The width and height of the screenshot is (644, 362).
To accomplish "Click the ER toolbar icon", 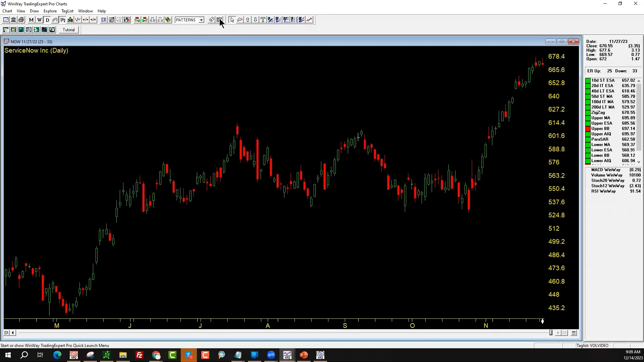I will point(103,20).
